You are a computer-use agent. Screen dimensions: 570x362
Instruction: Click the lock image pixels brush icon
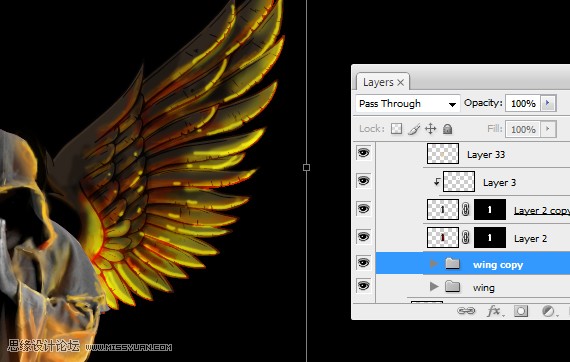(x=414, y=129)
